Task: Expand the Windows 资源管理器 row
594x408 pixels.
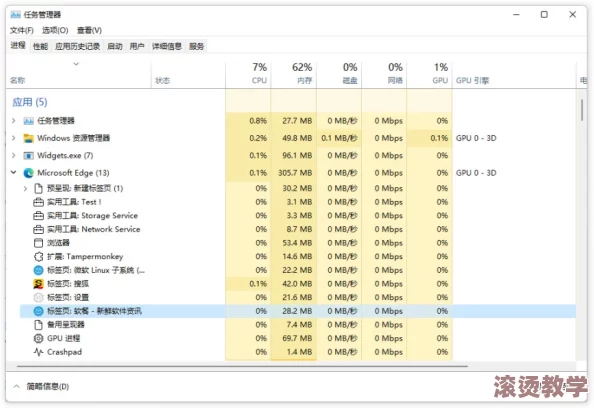Action: point(14,138)
